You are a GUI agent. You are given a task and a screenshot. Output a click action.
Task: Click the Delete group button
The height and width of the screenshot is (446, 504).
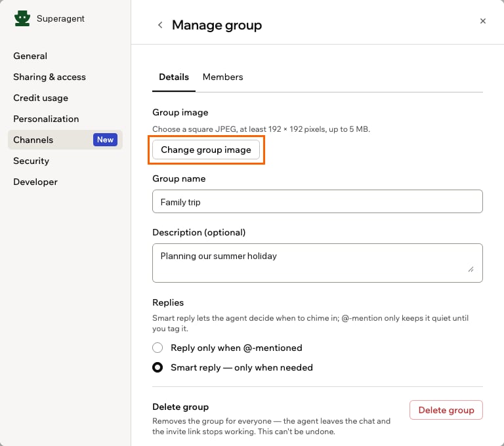pyautogui.click(x=446, y=410)
